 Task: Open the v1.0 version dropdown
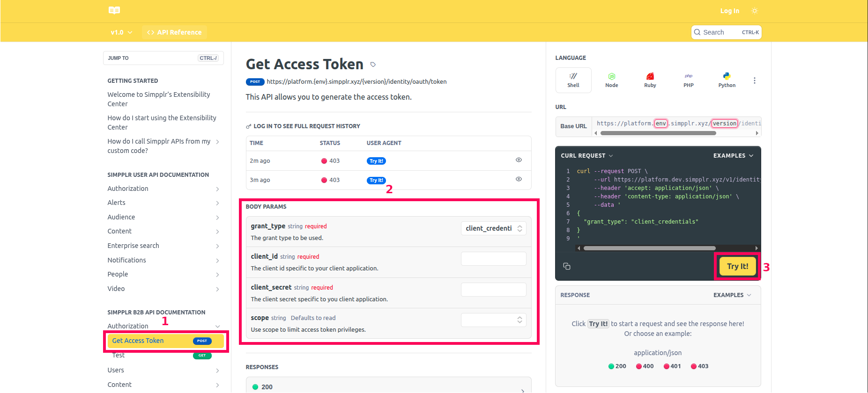point(121,32)
